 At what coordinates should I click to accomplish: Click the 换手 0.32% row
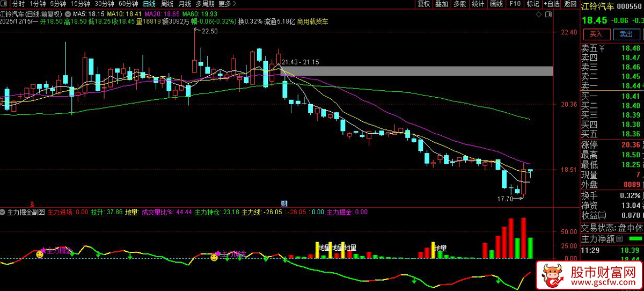pyautogui.click(x=612, y=195)
